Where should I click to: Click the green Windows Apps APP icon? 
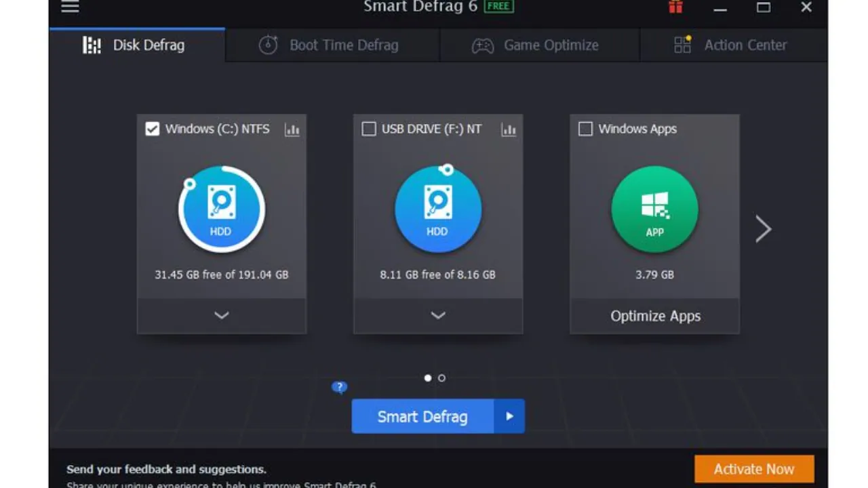(654, 209)
